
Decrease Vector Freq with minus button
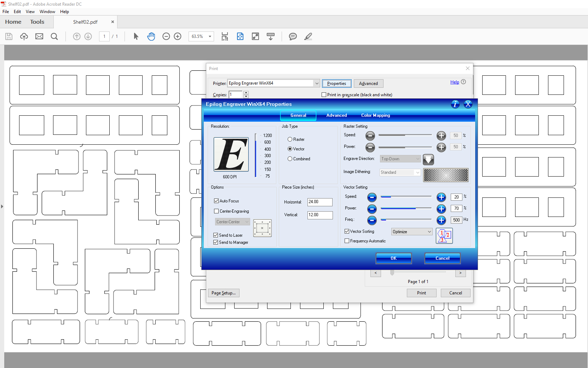click(372, 220)
